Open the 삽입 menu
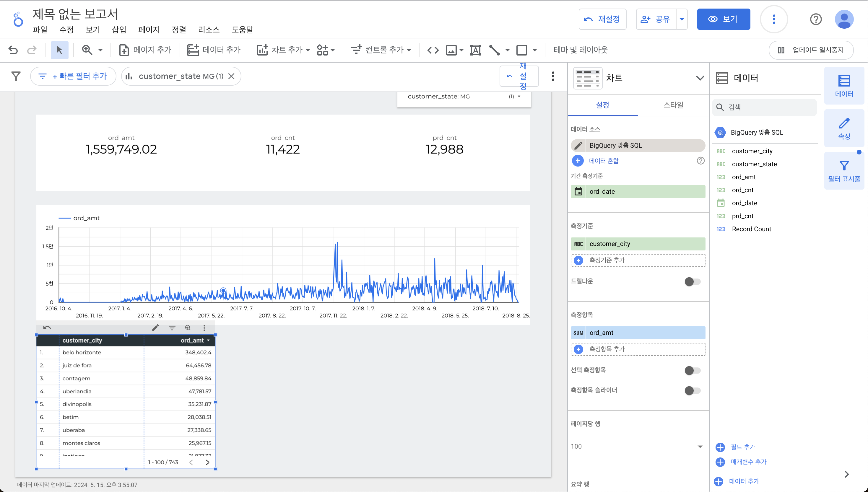 tap(119, 30)
